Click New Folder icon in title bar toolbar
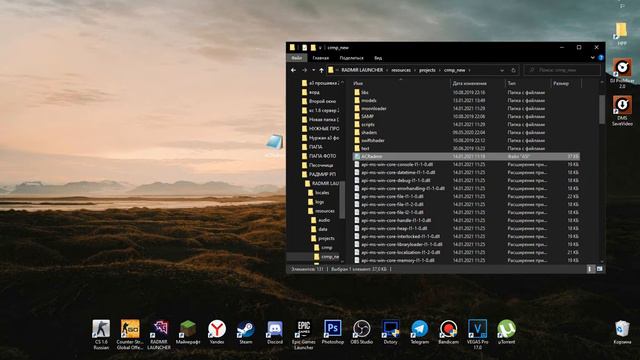This screenshot has width=640, height=360. (x=313, y=48)
